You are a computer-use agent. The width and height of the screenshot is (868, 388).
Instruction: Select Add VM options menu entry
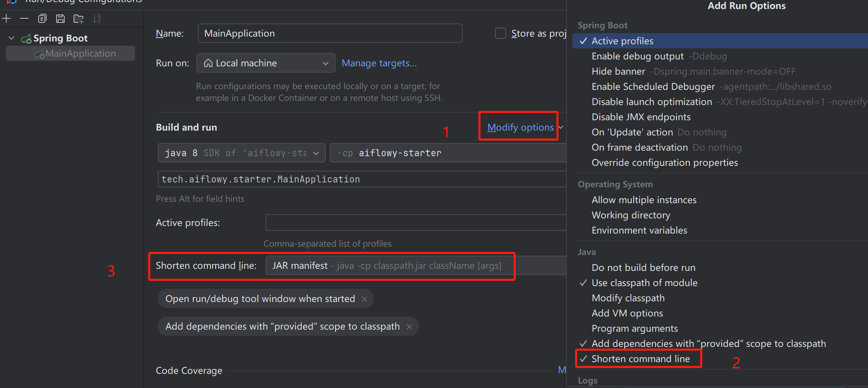pyautogui.click(x=627, y=313)
